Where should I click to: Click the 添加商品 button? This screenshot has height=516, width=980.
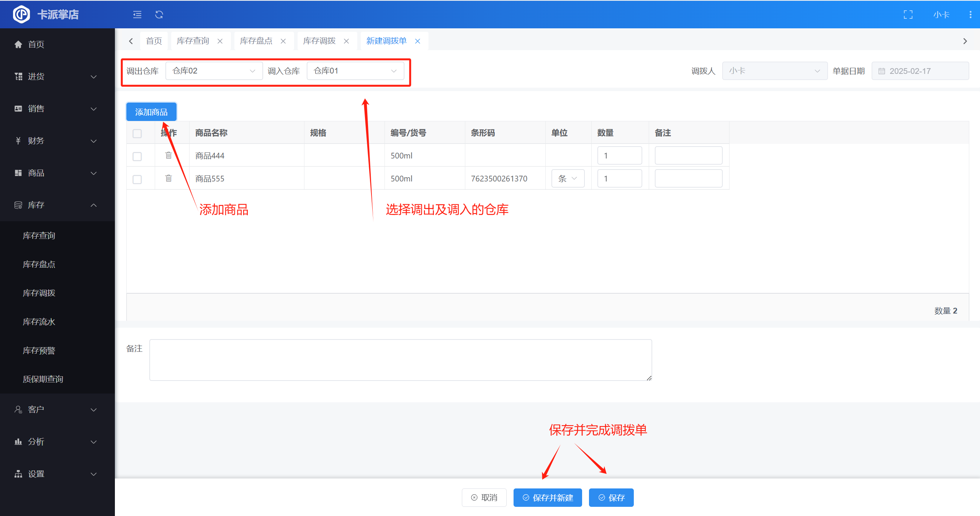click(151, 112)
